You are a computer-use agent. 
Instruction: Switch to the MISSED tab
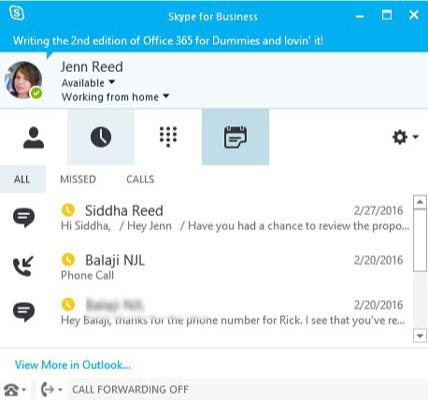point(78,179)
